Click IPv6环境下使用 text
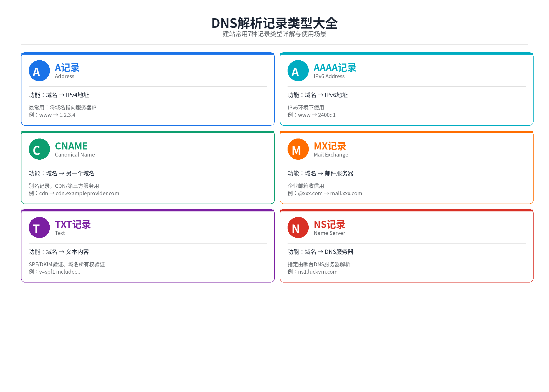 coord(306,108)
